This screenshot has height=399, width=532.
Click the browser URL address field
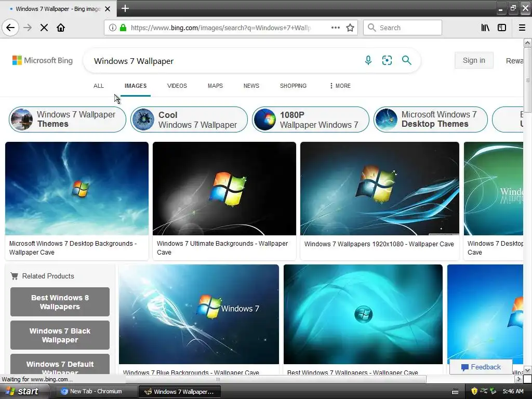[220, 28]
